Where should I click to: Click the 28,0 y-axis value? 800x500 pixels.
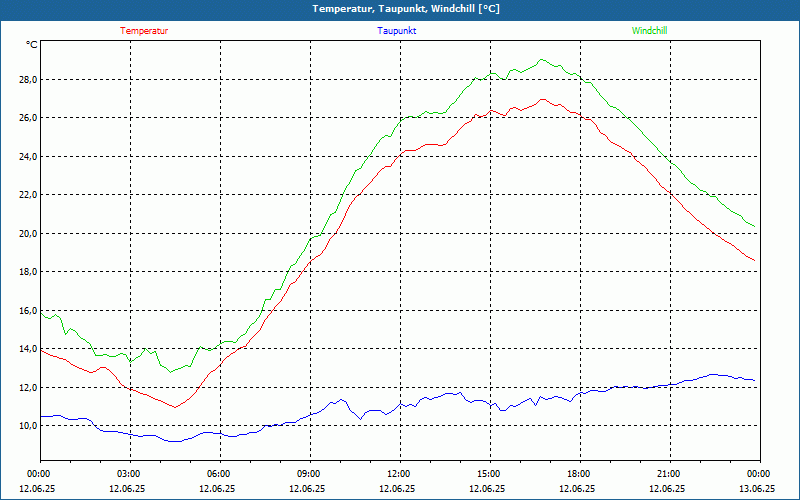[x=29, y=80]
